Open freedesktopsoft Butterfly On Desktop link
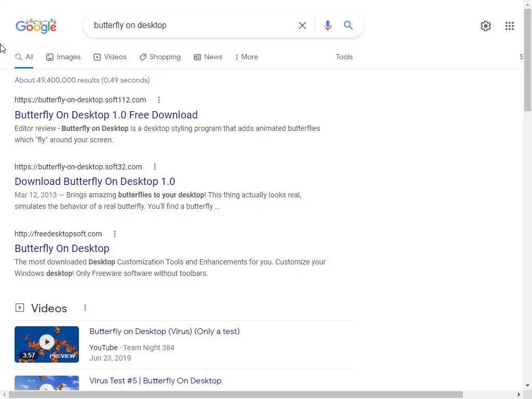Image resolution: width=532 pixels, height=399 pixels. point(62,248)
